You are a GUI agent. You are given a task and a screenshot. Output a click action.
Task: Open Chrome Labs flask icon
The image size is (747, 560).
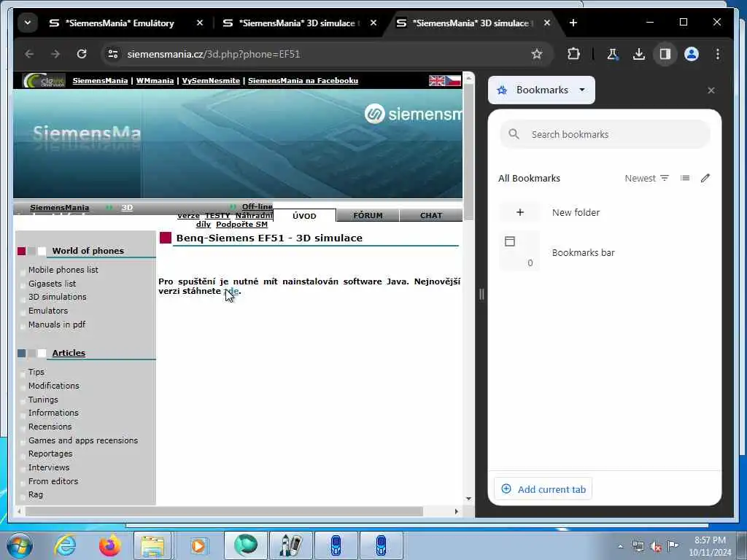612,54
